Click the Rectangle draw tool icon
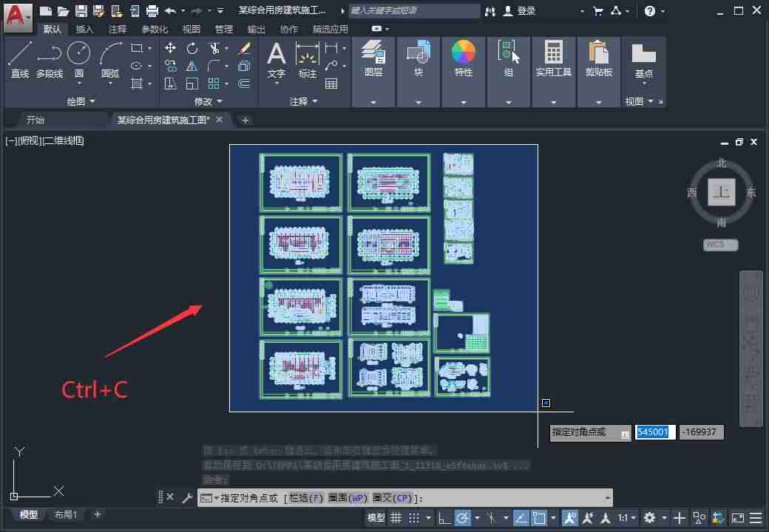Viewport: 769px width, 532px height. (136, 48)
